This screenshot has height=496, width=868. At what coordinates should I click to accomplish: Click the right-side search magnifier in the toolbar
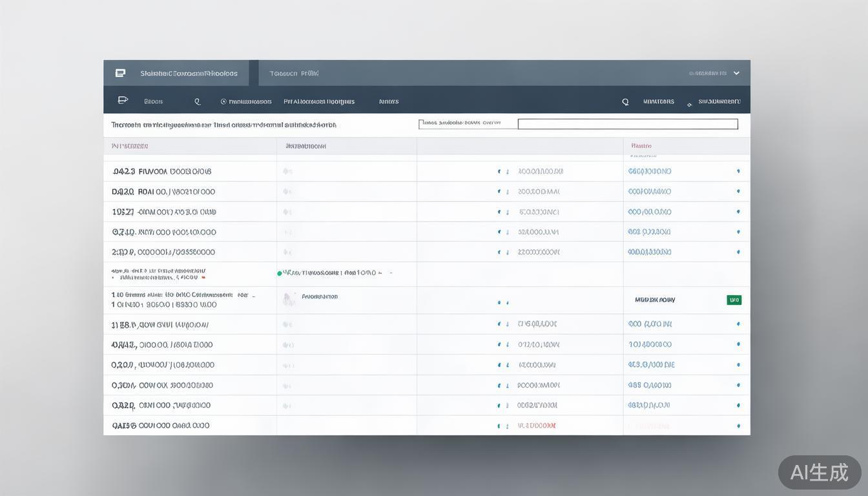tap(625, 101)
